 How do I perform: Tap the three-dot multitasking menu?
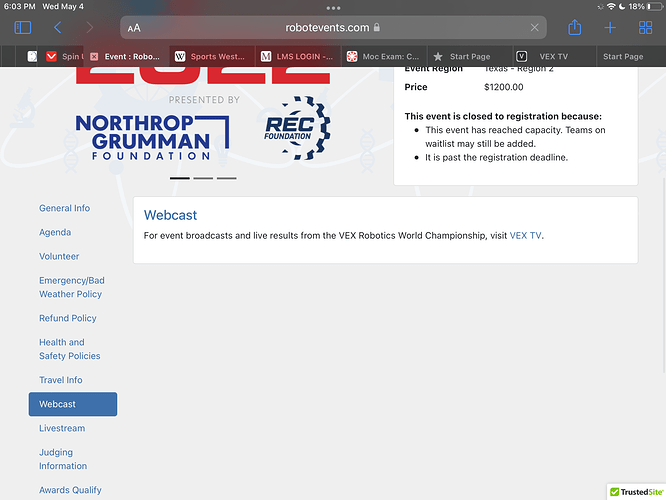pyautogui.click(x=333, y=8)
